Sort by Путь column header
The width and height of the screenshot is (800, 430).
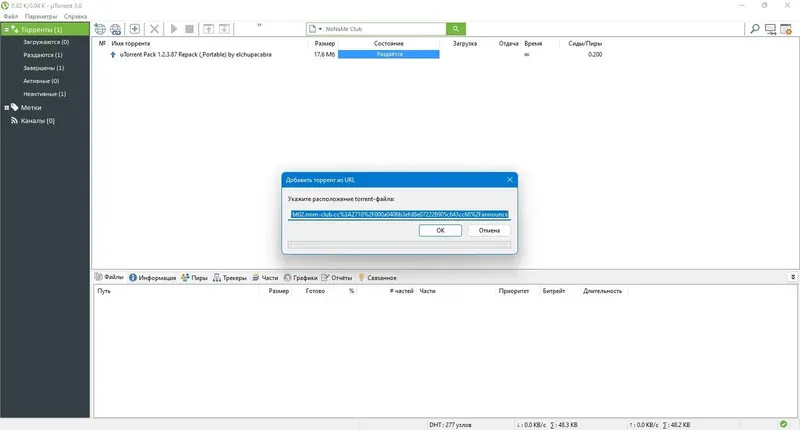point(104,291)
